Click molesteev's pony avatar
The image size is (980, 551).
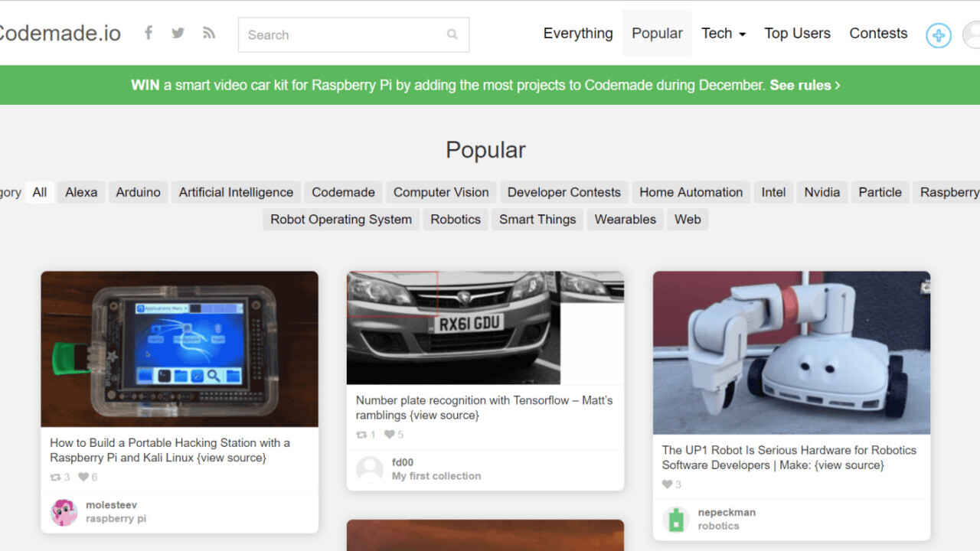pyautogui.click(x=64, y=513)
